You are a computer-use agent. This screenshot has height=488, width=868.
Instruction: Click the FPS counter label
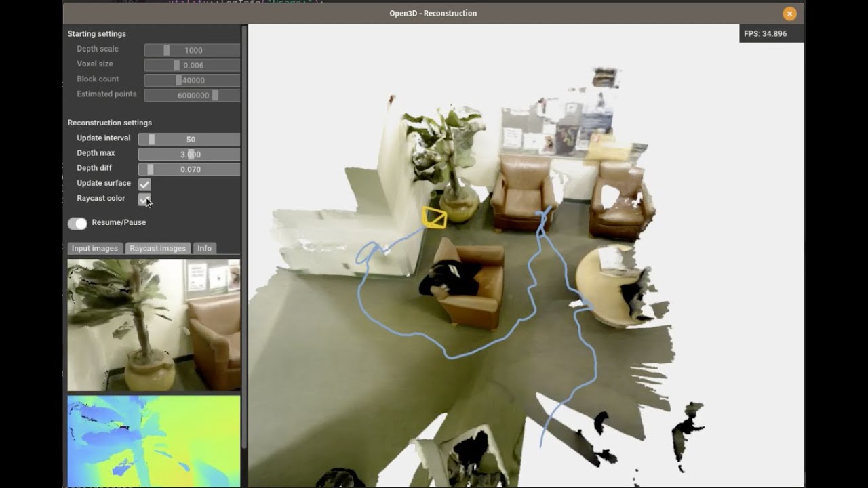coord(765,33)
